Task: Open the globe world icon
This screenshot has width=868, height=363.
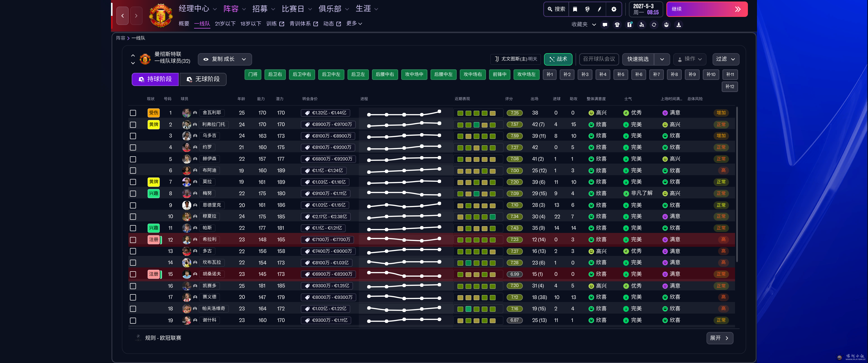Action: (587, 9)
